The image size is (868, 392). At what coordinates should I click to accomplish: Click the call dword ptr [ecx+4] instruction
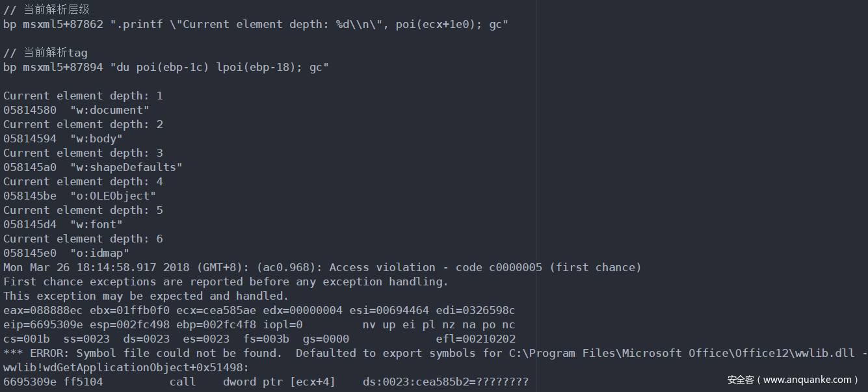click(252, 382)
